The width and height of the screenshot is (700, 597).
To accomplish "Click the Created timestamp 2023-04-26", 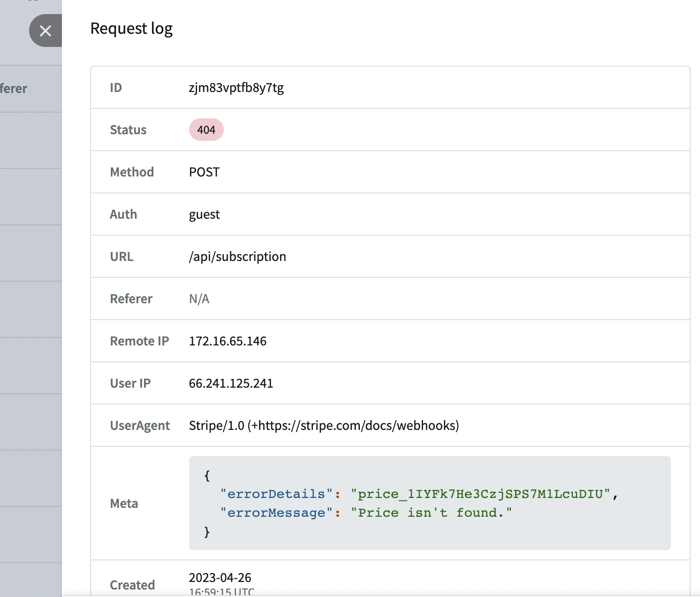I will click(220, 578).
